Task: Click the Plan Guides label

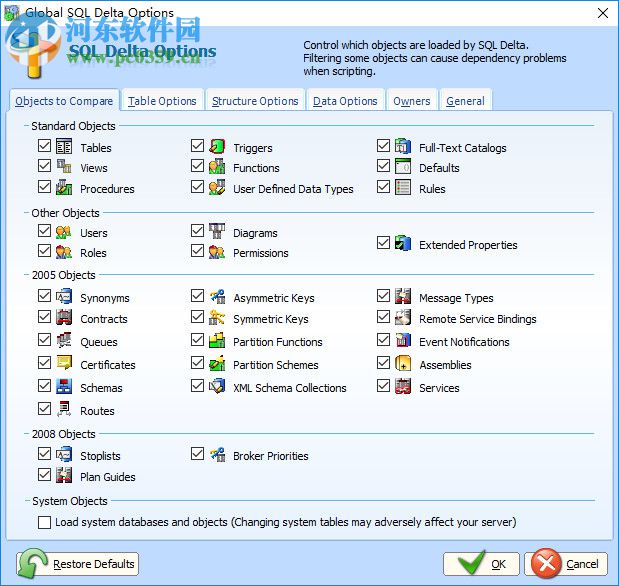Action: (108, 477)
